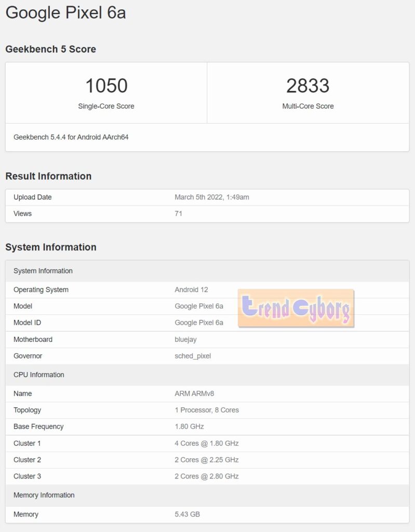Click the Result Information heading
415x532 pixels.
point(48,176)
